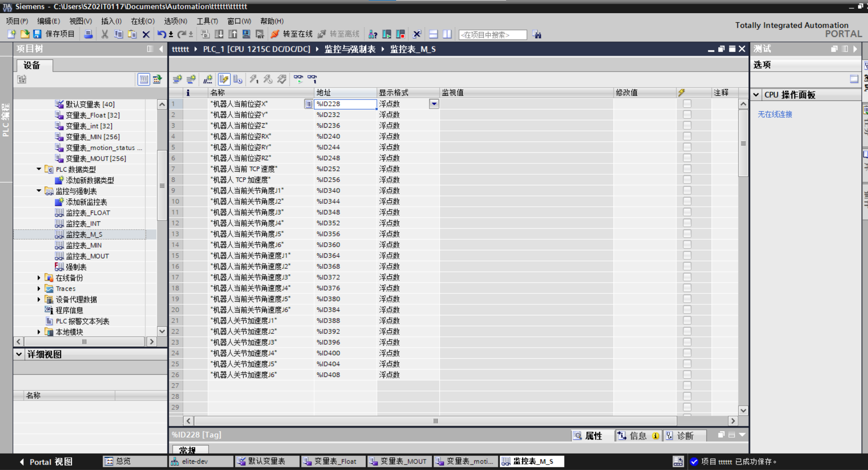Click the Undo arrow icon
Screen dimensions: 868x470
coord(162,34)
